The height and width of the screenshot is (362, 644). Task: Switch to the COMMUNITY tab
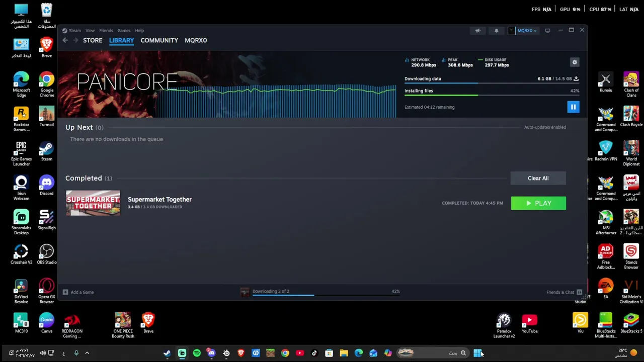(159, 40)
